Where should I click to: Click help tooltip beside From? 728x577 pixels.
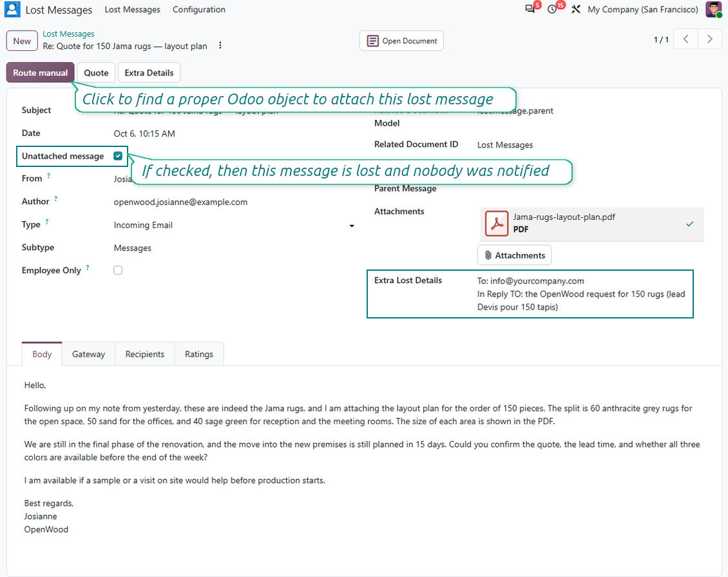point(48,175)
